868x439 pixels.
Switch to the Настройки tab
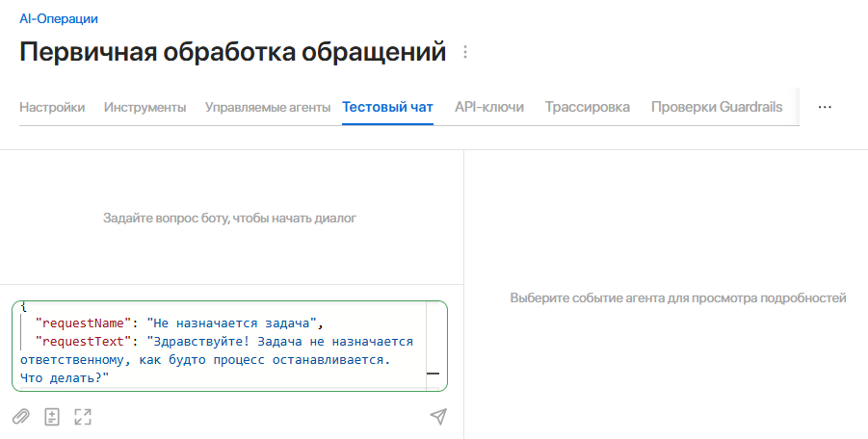coord(52,107)
